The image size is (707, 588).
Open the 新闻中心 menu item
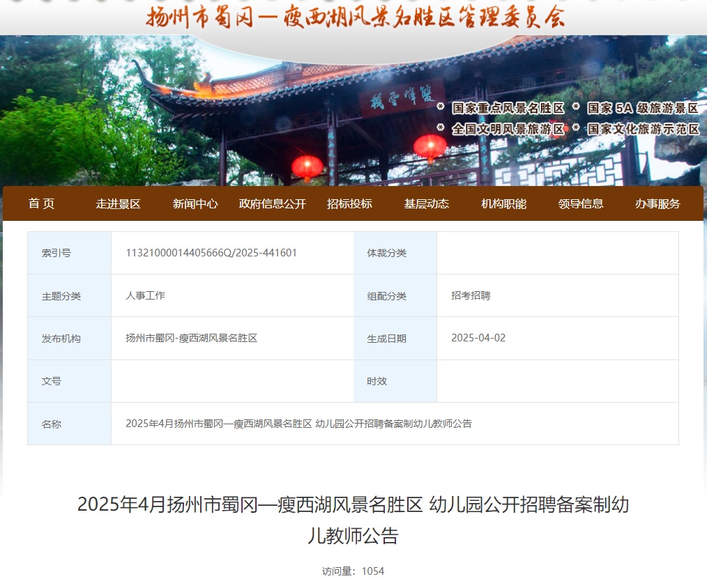click(195, 203)
